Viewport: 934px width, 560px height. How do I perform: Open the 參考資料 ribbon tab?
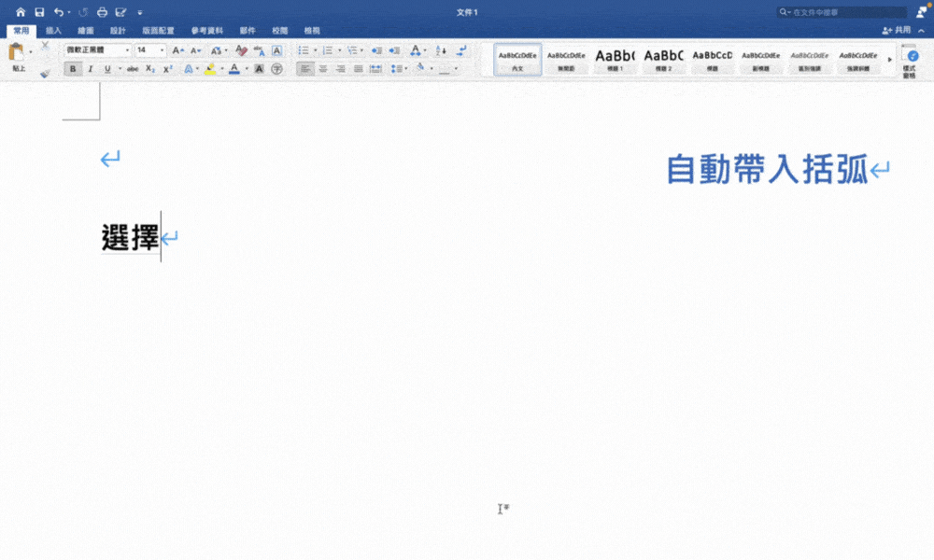(207, 31)
